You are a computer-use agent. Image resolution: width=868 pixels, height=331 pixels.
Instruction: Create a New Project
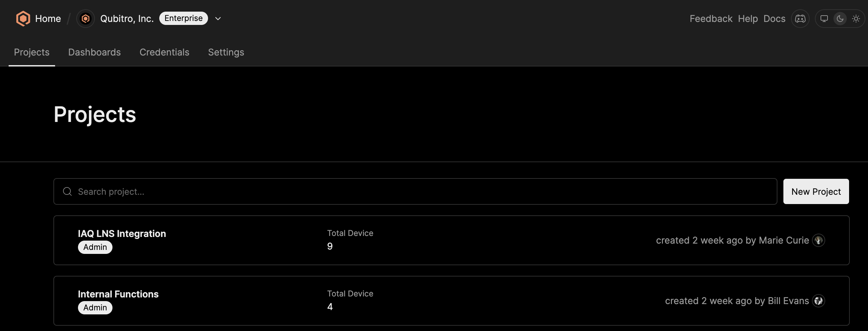[816, 191]
